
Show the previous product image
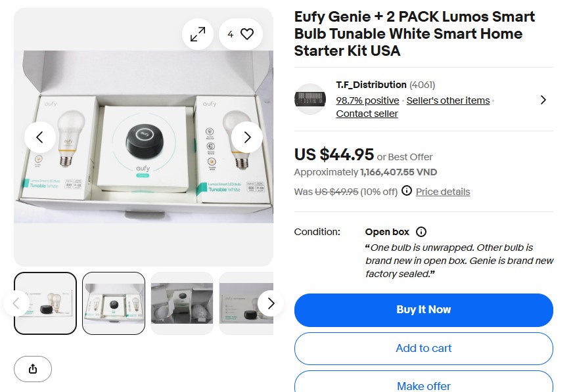[x=40, y=137]
